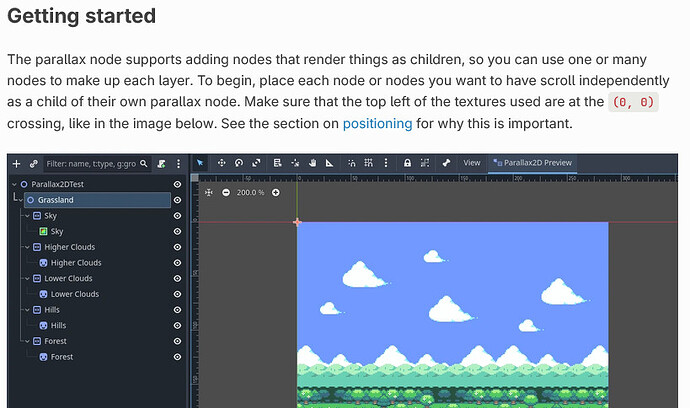Reset zoom via the 200.0 % label
The height and width of the screenshot is (408, 690).
250,192
